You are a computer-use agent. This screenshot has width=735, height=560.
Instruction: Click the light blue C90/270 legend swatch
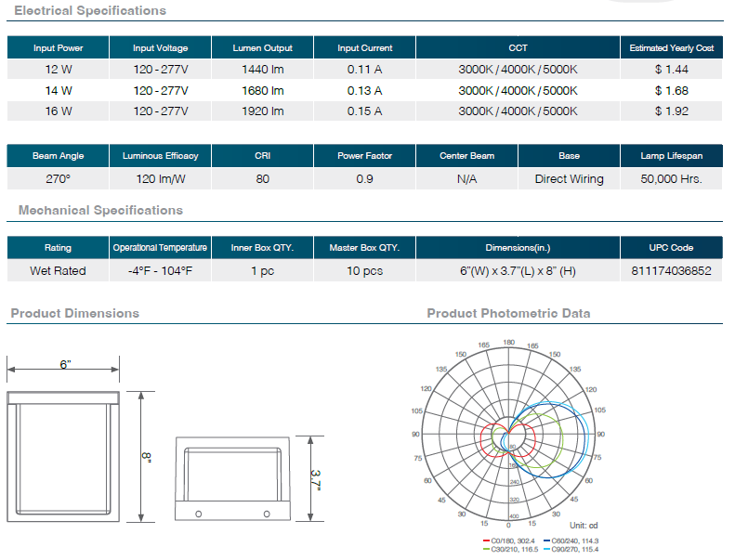[x=545, y=550]
